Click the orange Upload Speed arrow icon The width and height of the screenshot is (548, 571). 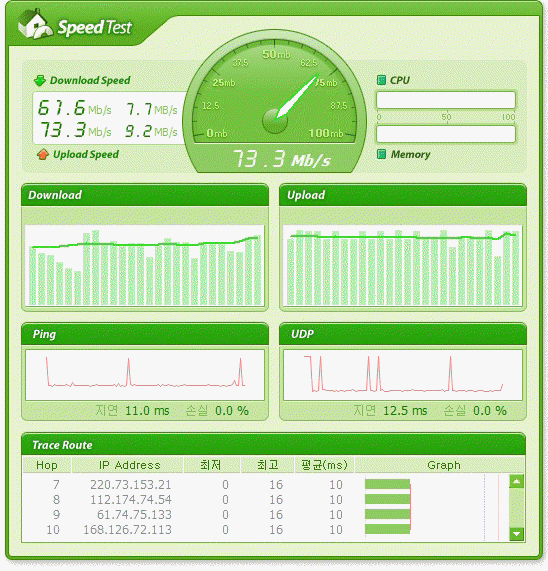tap(43, 154)
